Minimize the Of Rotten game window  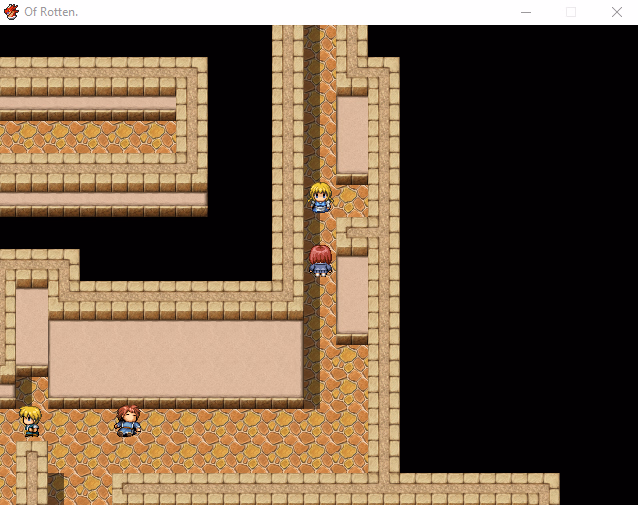[526, 12]
